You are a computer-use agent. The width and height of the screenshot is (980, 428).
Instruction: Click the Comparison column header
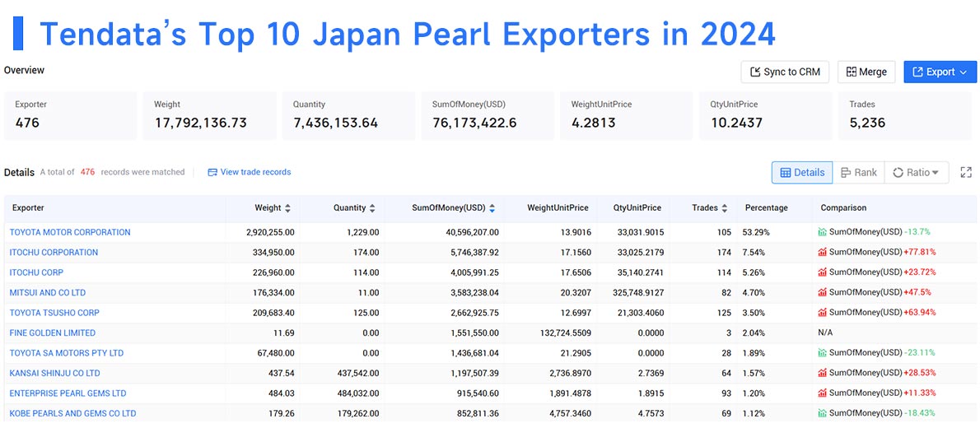pyautogui.click(x=844, y=208)
